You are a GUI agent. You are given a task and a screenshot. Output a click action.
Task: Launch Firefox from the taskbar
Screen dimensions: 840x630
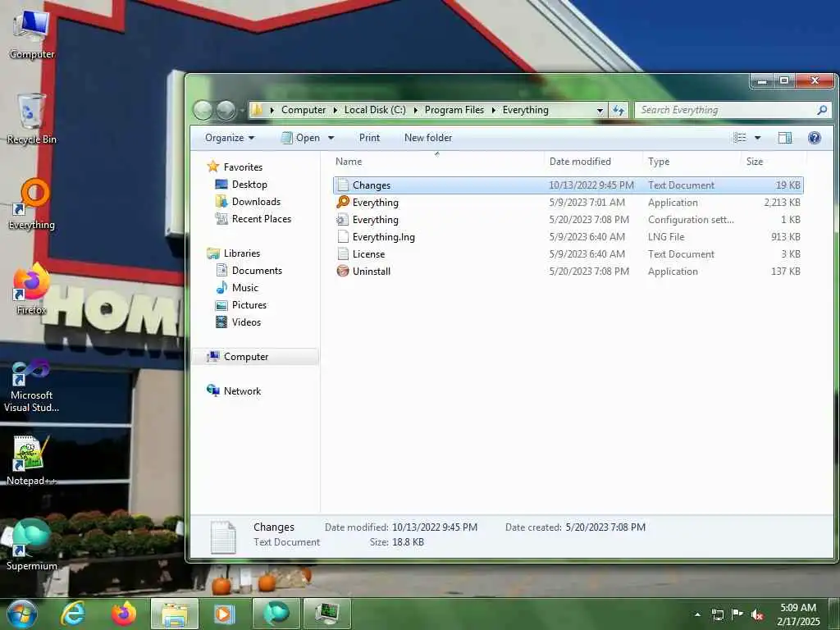point(124,614)
